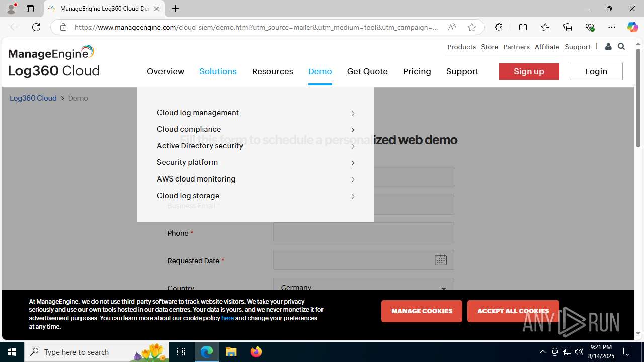Open the Extensions icon
Screen dimensions: 644x362
tap(499, 27)
